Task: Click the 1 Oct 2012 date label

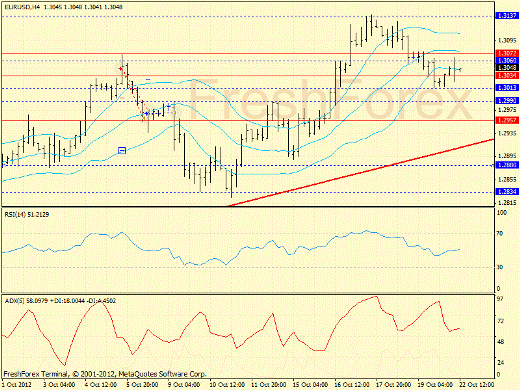Action: click(x=17, y=385)
